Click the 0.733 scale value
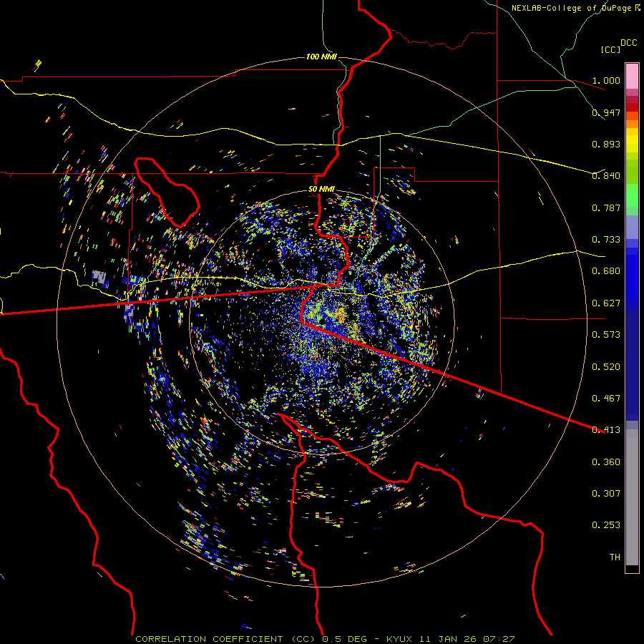 point(606,240)
